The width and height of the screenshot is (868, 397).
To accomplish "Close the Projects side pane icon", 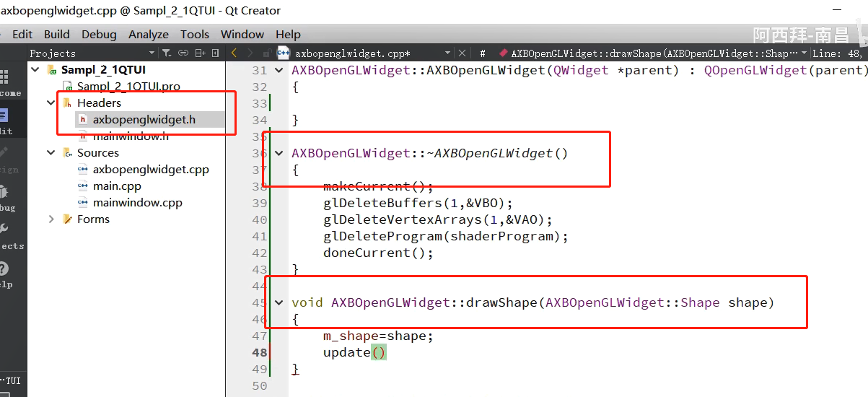I will (x=217, y=53).
